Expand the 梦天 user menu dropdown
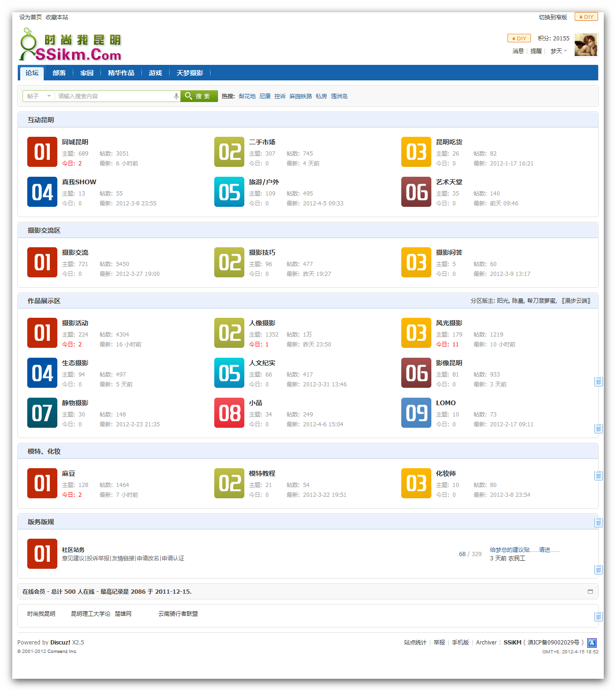Viewport: 616px width, 691px height. click(x=559, y=51)
